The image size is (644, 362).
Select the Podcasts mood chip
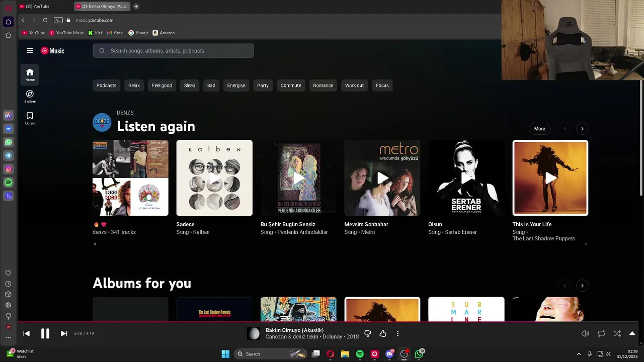coord(106,85)
